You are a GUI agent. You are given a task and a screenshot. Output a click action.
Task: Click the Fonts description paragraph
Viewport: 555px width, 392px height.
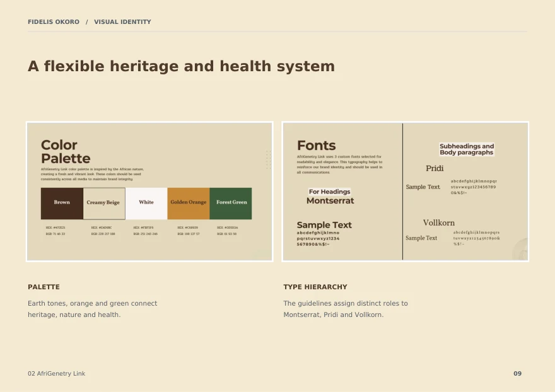click(x=339, y=164)
